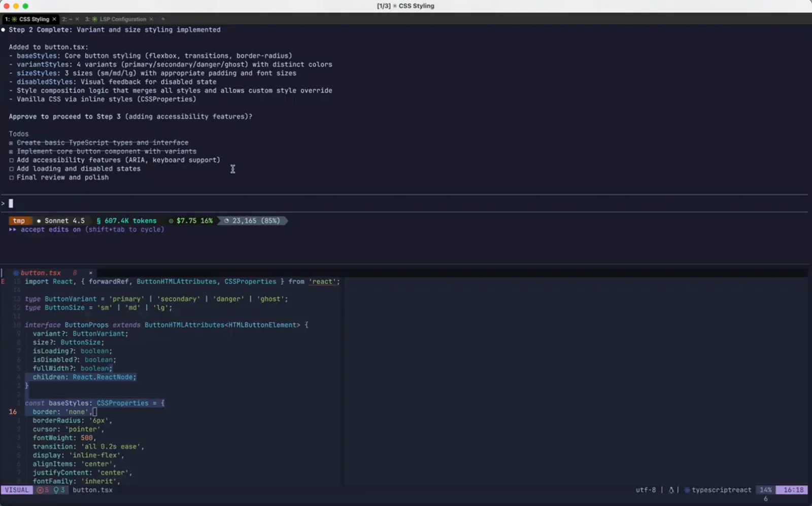
Task: Toggle the 'Create basic TypeScript types' todo checkbox
Action: (11, 143)
